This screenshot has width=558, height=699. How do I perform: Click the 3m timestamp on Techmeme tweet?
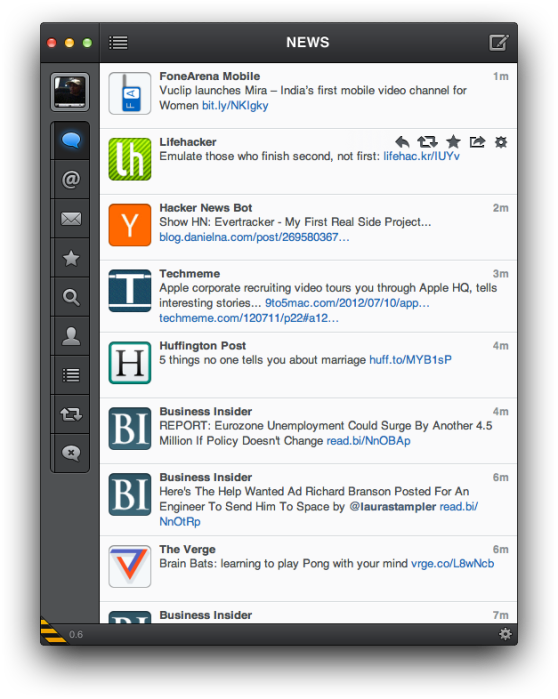(x=501, y=274)
